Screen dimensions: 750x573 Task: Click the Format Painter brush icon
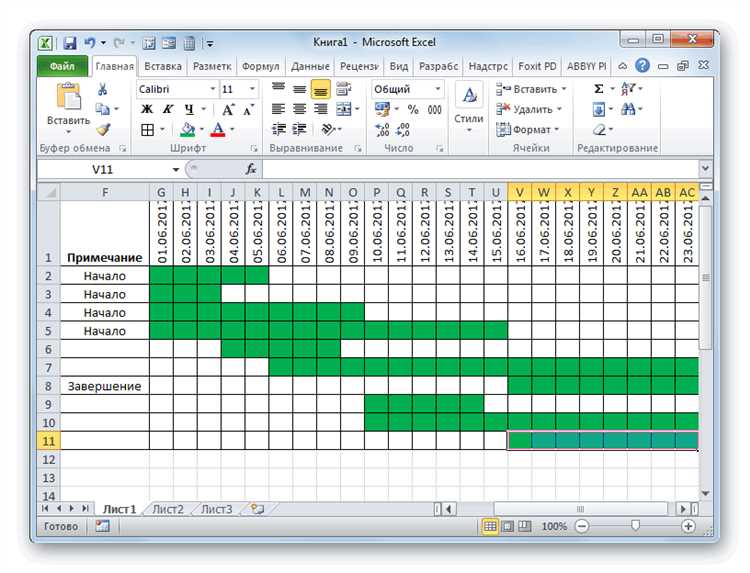click(x=103, y=129)
